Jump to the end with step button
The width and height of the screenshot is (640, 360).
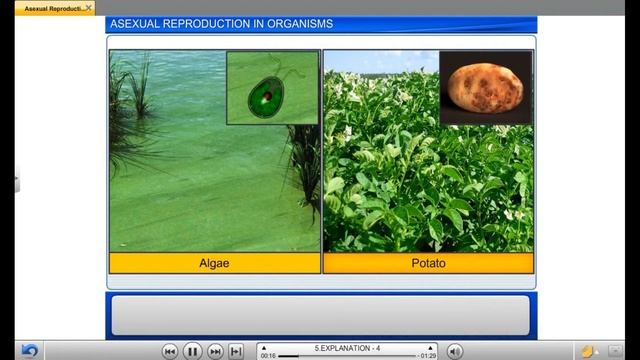click(236, 351)
